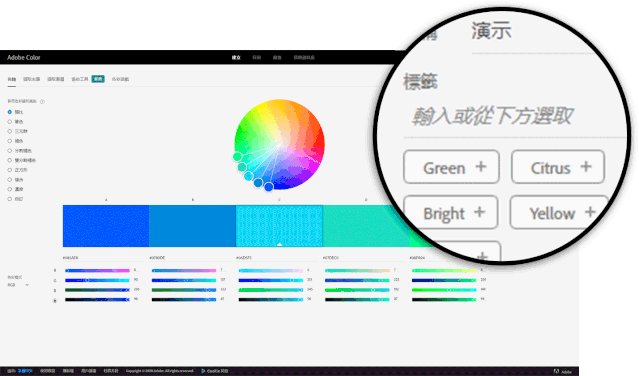Screen dimensions: 639x376
Task: Select base color swatch C (cyan)
Action: pyautogui.click(x=279, y=226)
